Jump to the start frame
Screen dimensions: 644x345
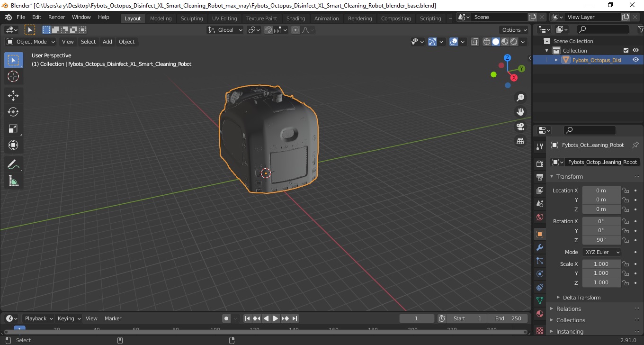click(247, 318)
